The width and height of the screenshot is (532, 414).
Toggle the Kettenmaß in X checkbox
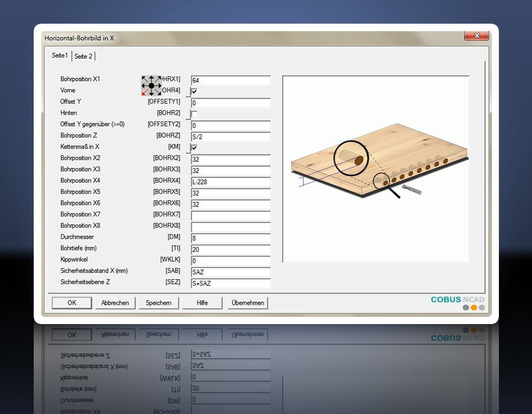point(194,148)
